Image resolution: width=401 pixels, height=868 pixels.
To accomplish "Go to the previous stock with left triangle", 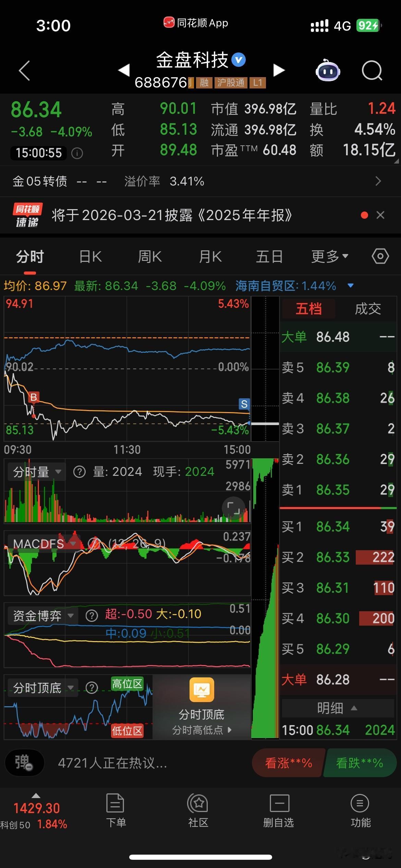I will (124, 70).
